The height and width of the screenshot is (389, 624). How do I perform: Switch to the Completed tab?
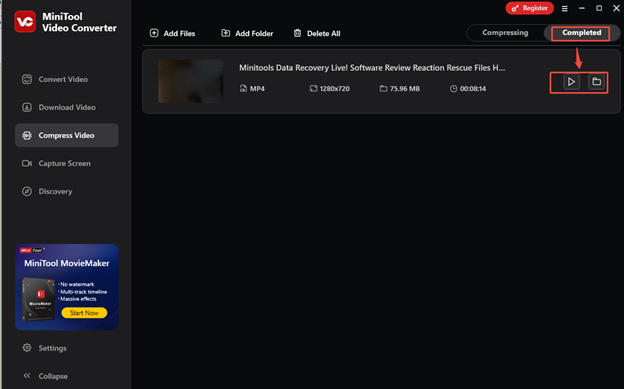coord(581,33)
